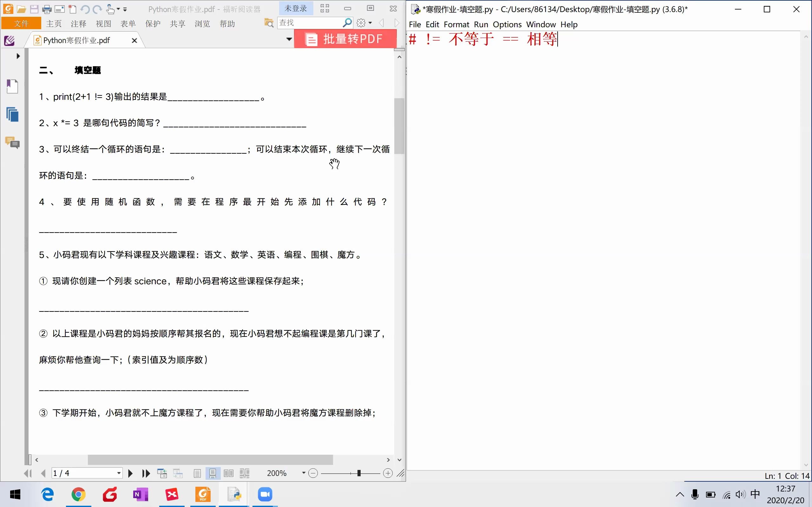Create a new PDF with the asterisk-document icon

[x=72, y=9]
